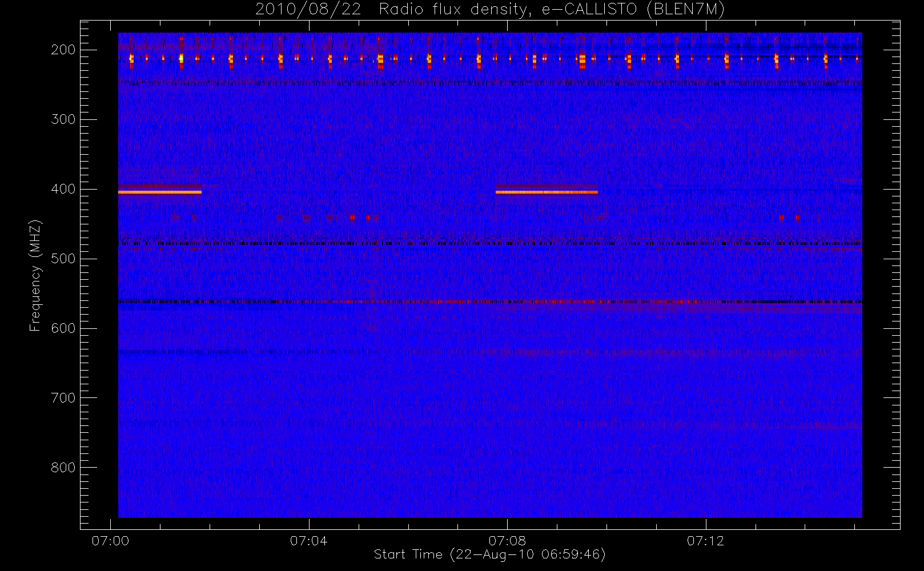Click the 400 frequency tick label
The width and height of the screenshot is (924, 571).
pyautogui.click(x=63, y=189)
